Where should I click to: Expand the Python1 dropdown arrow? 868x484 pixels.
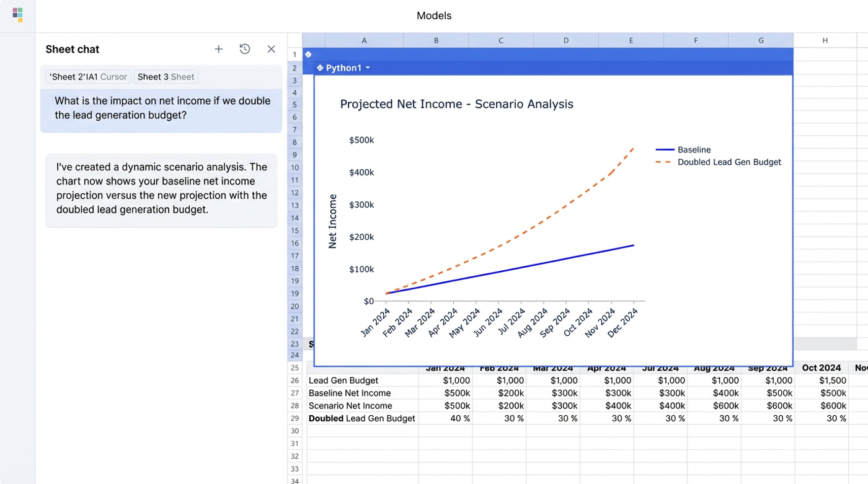tap(368, 68)
